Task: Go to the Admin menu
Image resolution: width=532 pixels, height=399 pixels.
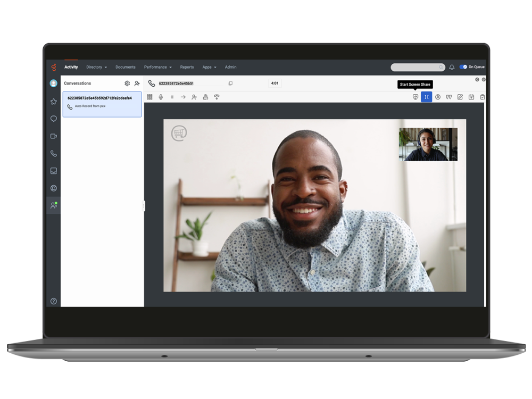Action: 230,67
